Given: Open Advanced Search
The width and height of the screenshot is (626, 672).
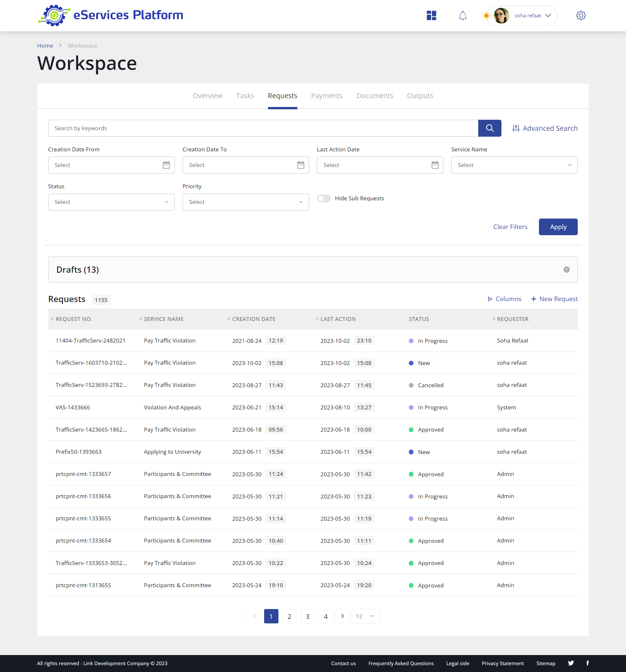Looking at the screenshot, I should coord(544,128).
